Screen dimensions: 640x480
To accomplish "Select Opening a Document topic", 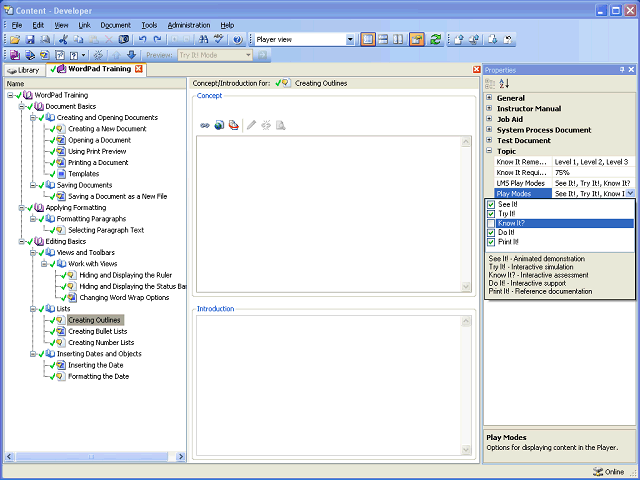I will [x=99, y=140].
